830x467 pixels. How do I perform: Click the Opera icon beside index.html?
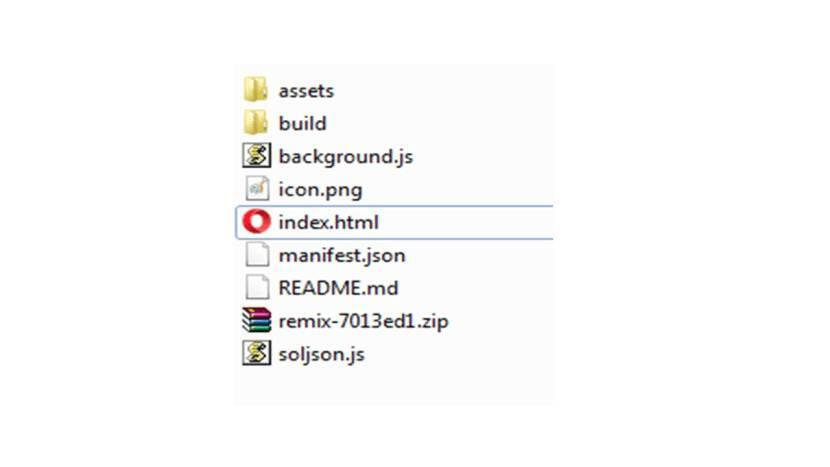[257, 222]
